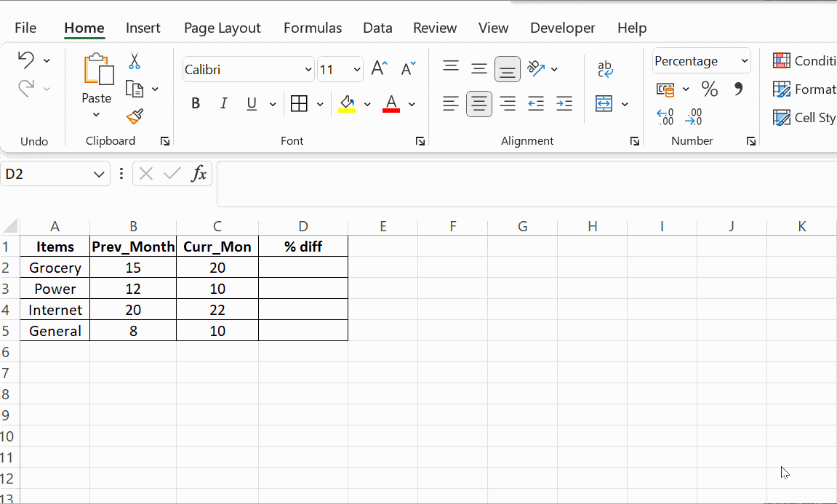Click the Increase Indent icon
This screenshot has width=837, height=504.
coord(564,104)
